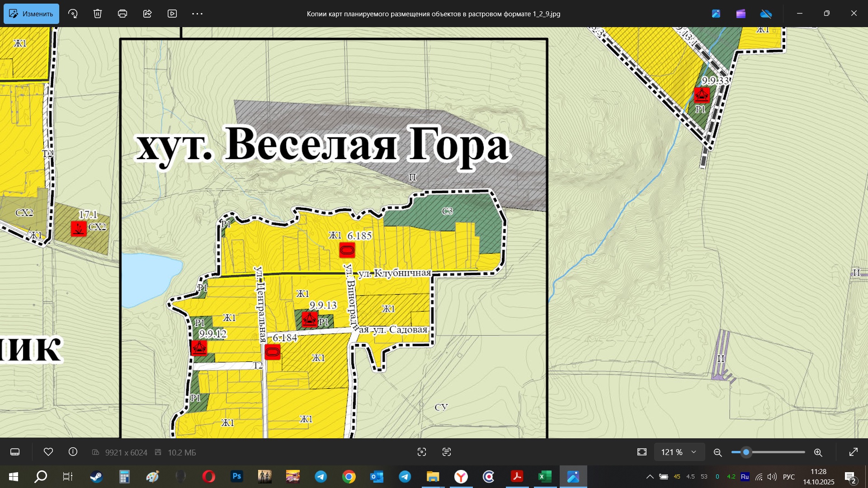Toggle favorite with heart icon
The height and width of the screenshot is (488, 868).
point(48,452)
